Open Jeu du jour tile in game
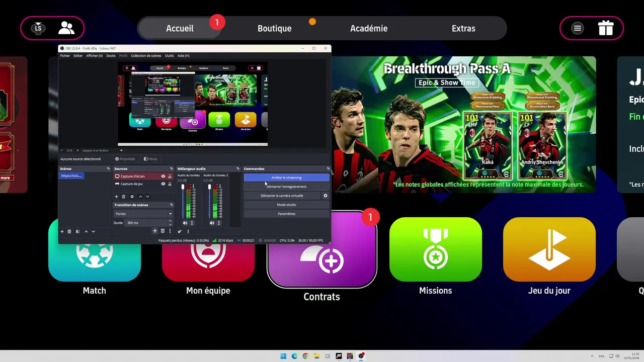Image resolution: width=644 pixels, height=362 pixels. pyautogui.click(x=549, y=249)
